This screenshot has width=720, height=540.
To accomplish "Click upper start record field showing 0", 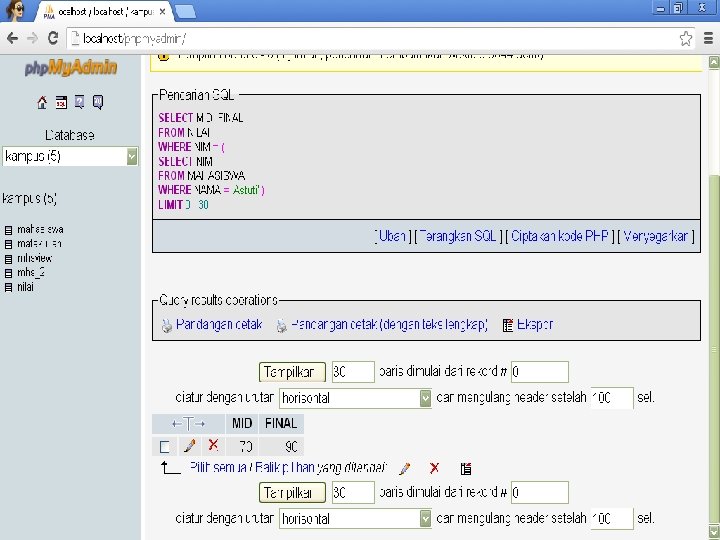I will click(x=540, y=371).
